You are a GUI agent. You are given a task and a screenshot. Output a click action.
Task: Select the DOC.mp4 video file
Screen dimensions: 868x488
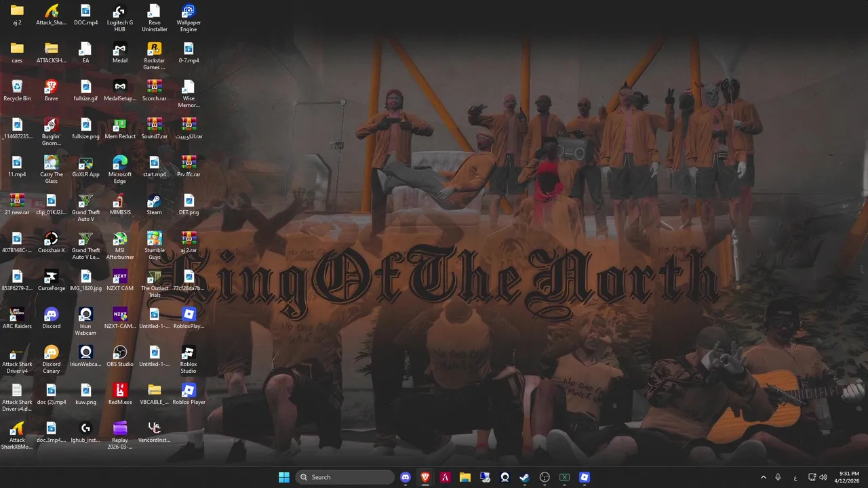coord(85,15)
